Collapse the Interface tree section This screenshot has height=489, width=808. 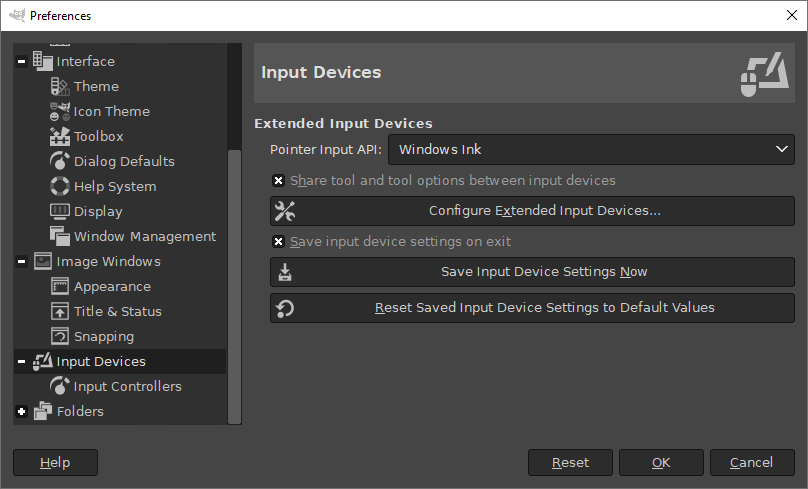tap(22, 62)
